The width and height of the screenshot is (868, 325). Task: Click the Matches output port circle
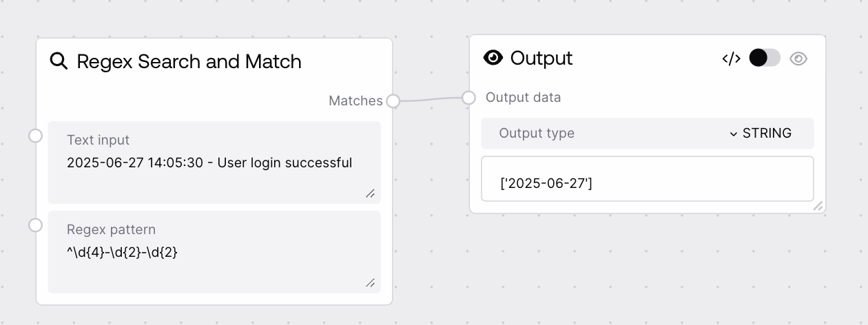(x=393, y=101)
